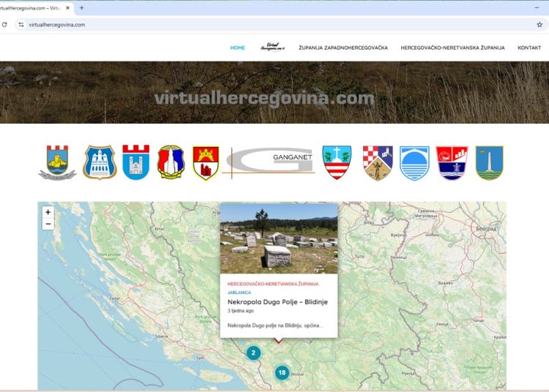Reload the page with the refresh icon

click(4, 24)
